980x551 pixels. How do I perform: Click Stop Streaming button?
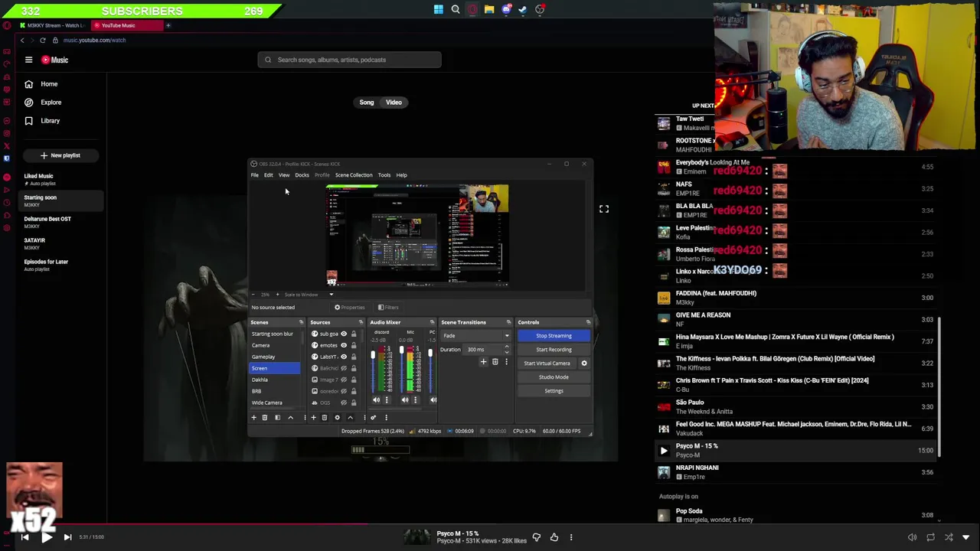coord(554,336)
